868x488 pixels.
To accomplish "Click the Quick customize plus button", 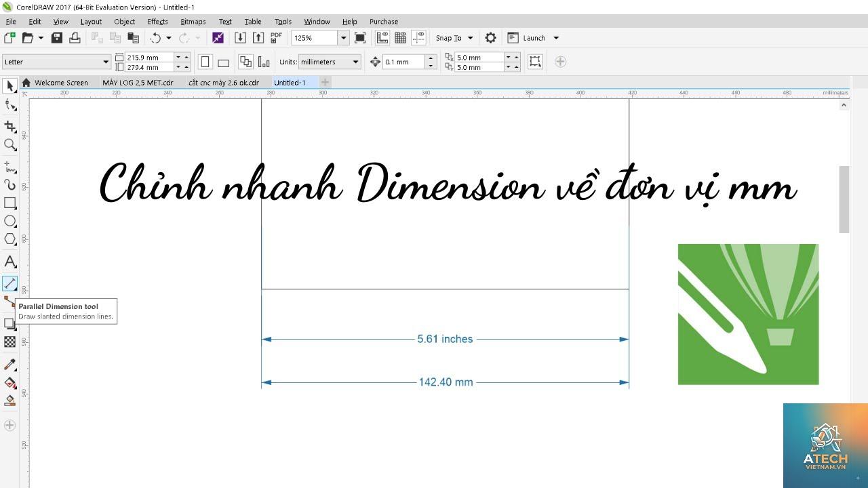I will pyautogui.click(x=560, y=62).
